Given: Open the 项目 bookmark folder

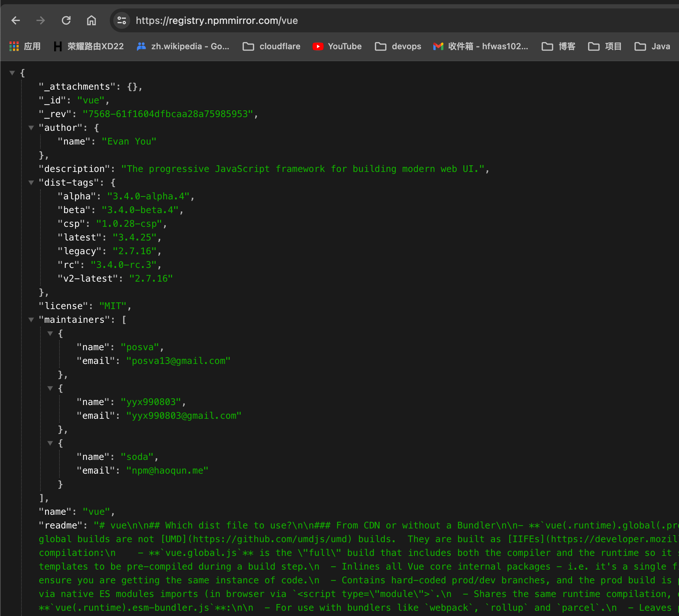Looking at the screenshot, I should click(x=605, y=46).
